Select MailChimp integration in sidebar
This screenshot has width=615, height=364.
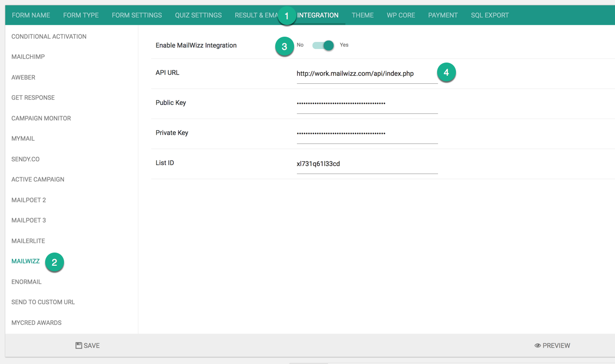tap(28, 57)
